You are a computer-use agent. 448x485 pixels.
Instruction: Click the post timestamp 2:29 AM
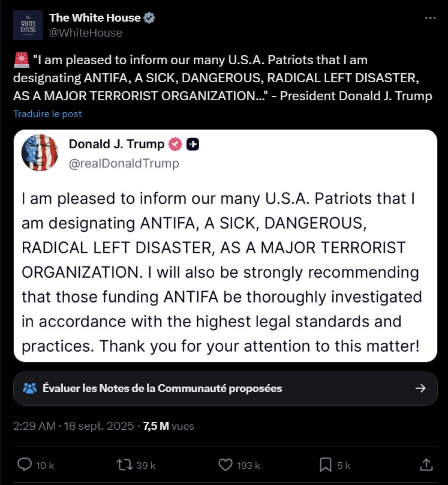(34, 426)
